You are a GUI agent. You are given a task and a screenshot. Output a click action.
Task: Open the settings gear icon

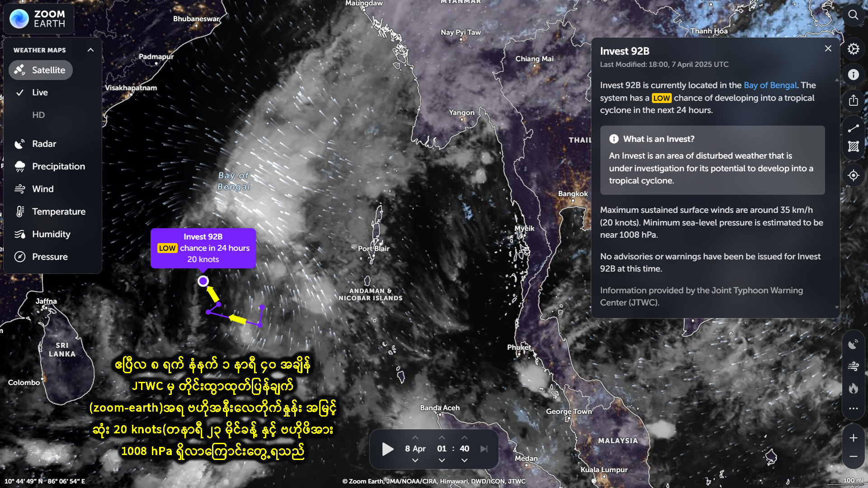click(x=853, y=49)
